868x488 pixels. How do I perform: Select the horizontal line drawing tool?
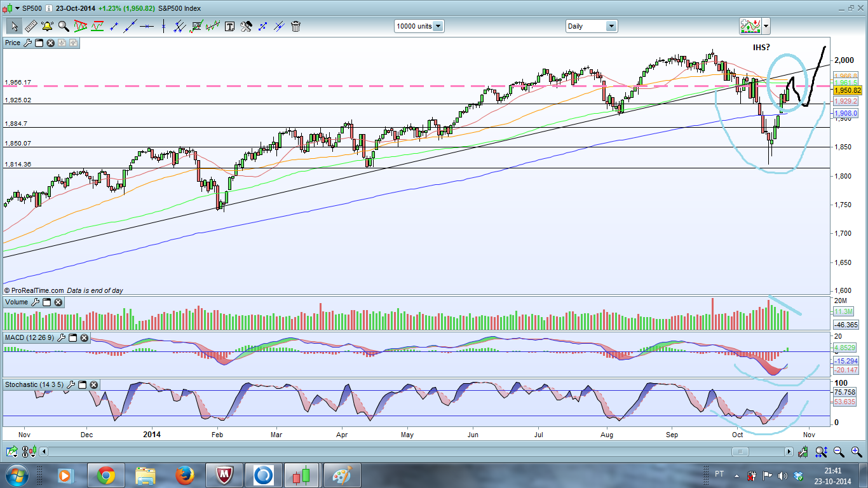point(147,26)
